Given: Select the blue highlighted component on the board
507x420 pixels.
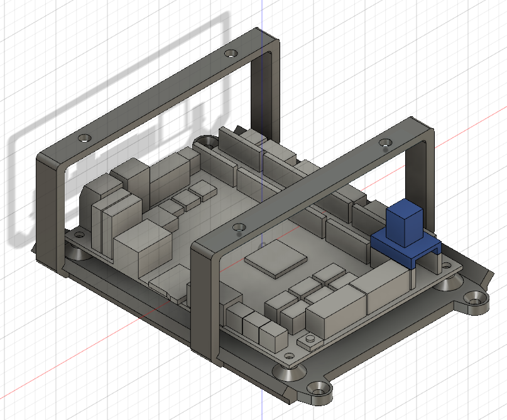Looking at the screenshot, I should (x=405, y=234).
